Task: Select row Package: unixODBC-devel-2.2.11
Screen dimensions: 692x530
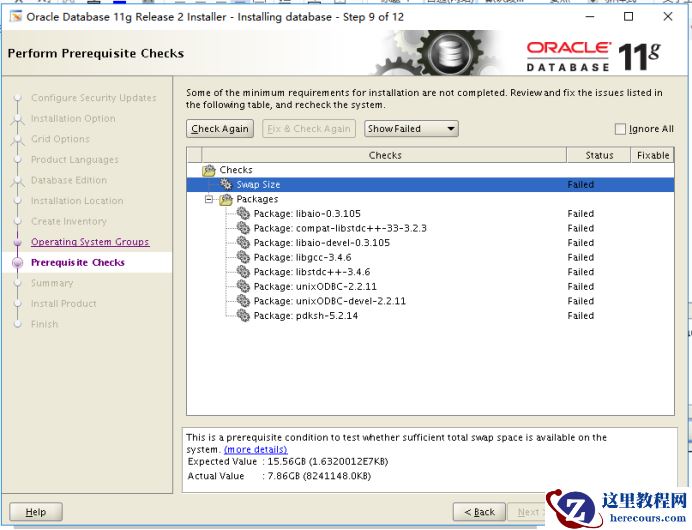Action: [430, 301]
